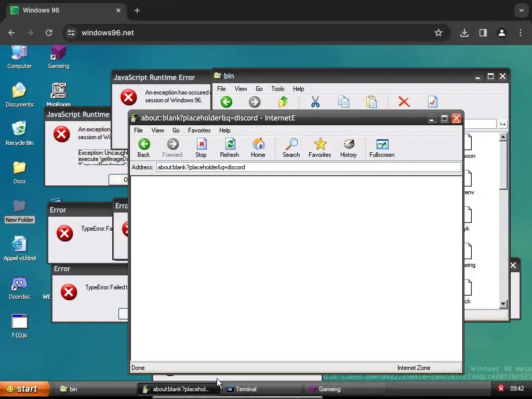The image size is (532, 399).
Task: Open the Help menu in bin window
Action: pyautogui.click(x=298, y=88)
